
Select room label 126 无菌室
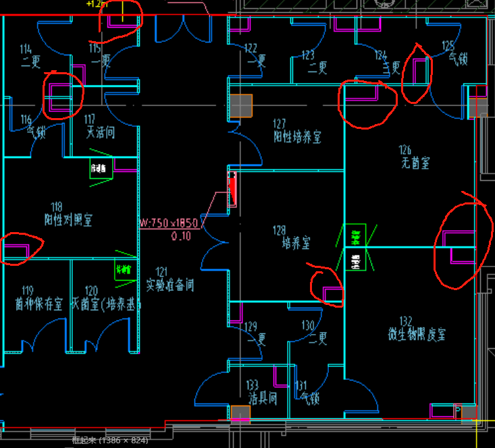(x=415, y=157)
